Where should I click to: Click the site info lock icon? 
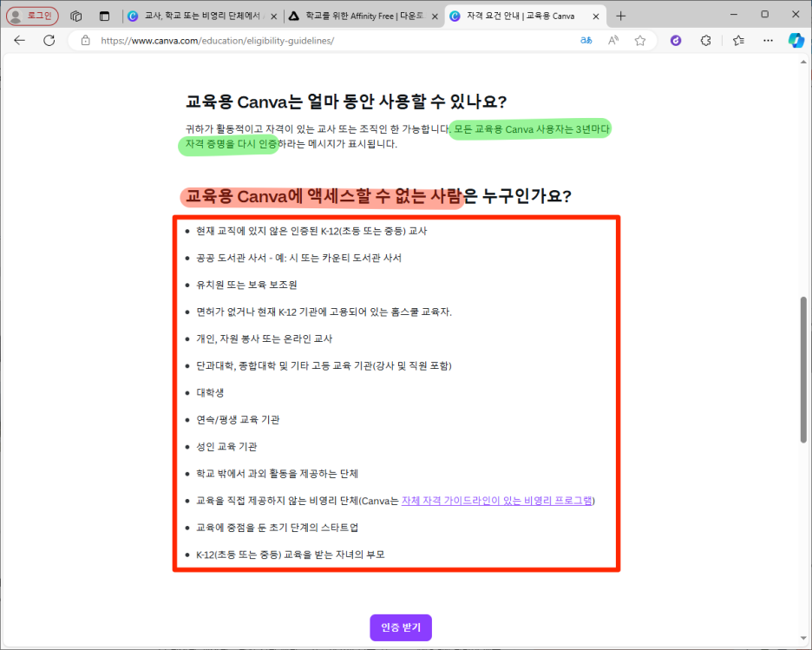(x=85, y=41)
